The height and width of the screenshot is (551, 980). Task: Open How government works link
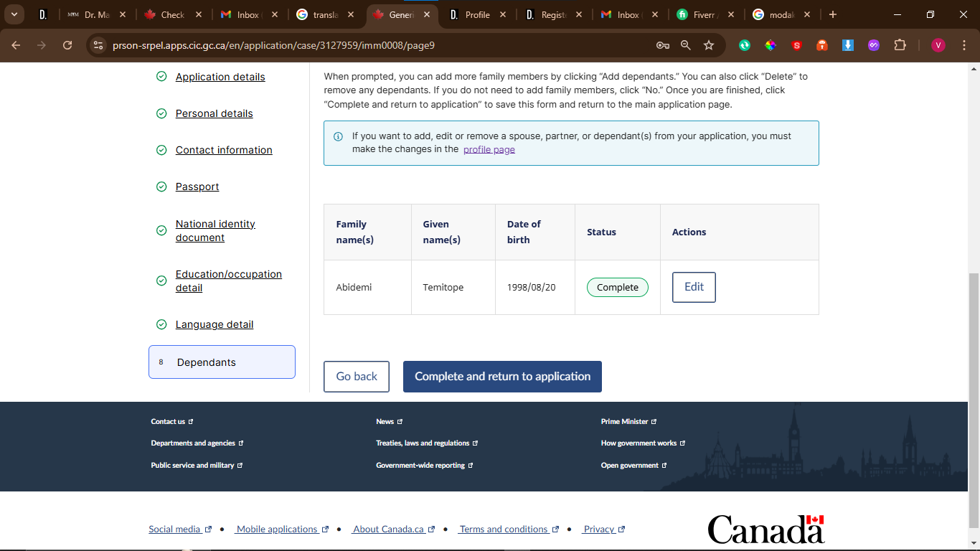click(x=644, y=443)
